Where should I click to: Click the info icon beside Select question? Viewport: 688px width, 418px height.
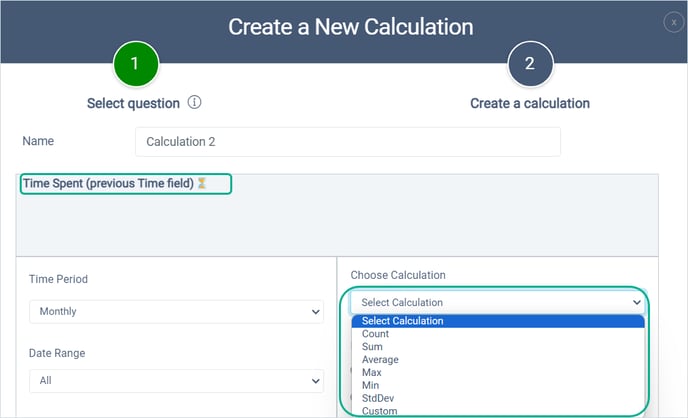pyautogui.click(x=194, y=102)
